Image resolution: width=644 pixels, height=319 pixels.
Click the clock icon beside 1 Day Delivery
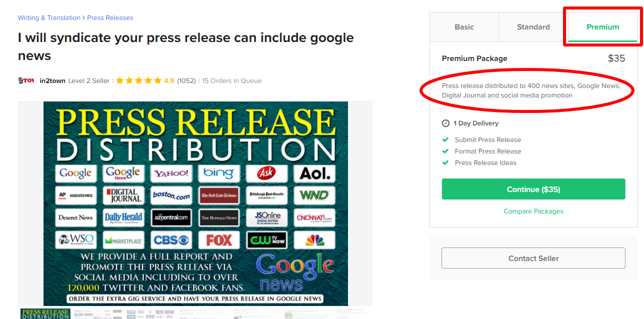click(445, 123)
